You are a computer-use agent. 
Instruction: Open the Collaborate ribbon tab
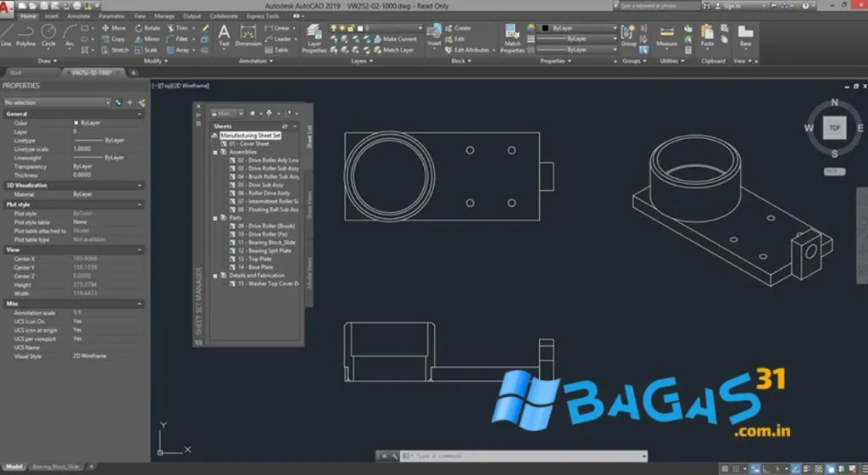click(x=224, y=16)
